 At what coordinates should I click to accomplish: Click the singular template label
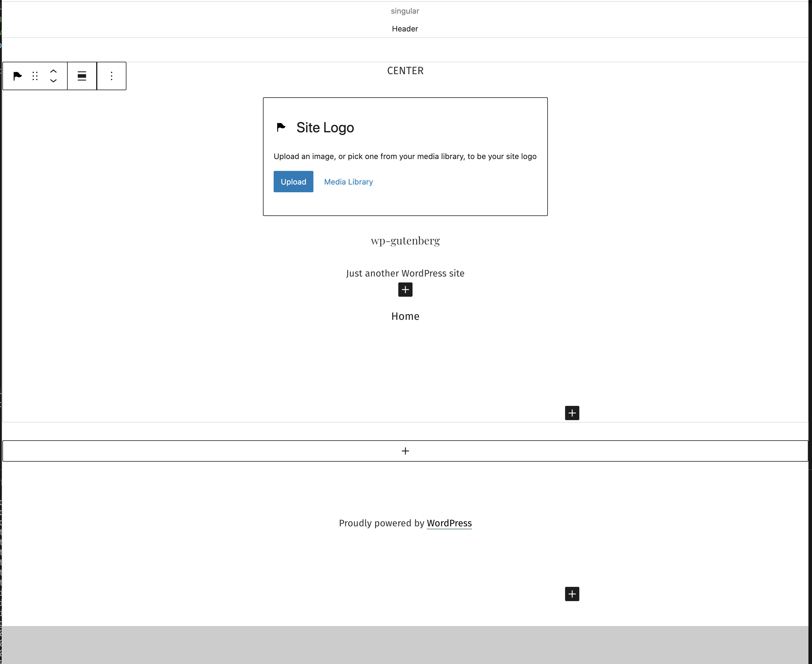(x=405, y=11)
